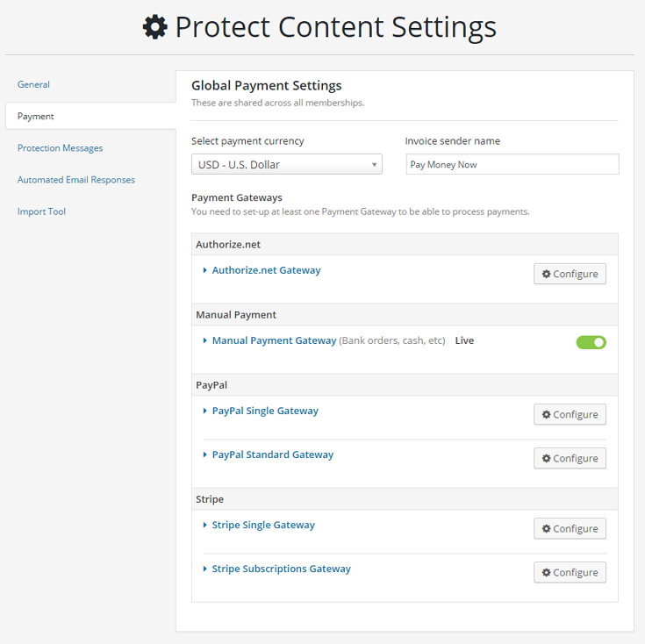Click the Invoice sender name field
The height and width of the screenshot is (644, 645).
(512, 164)
